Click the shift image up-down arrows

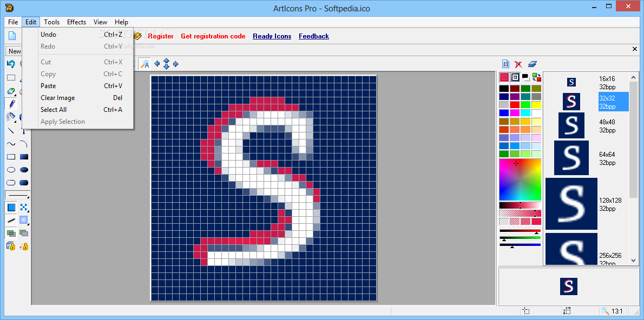click(166, 64)
